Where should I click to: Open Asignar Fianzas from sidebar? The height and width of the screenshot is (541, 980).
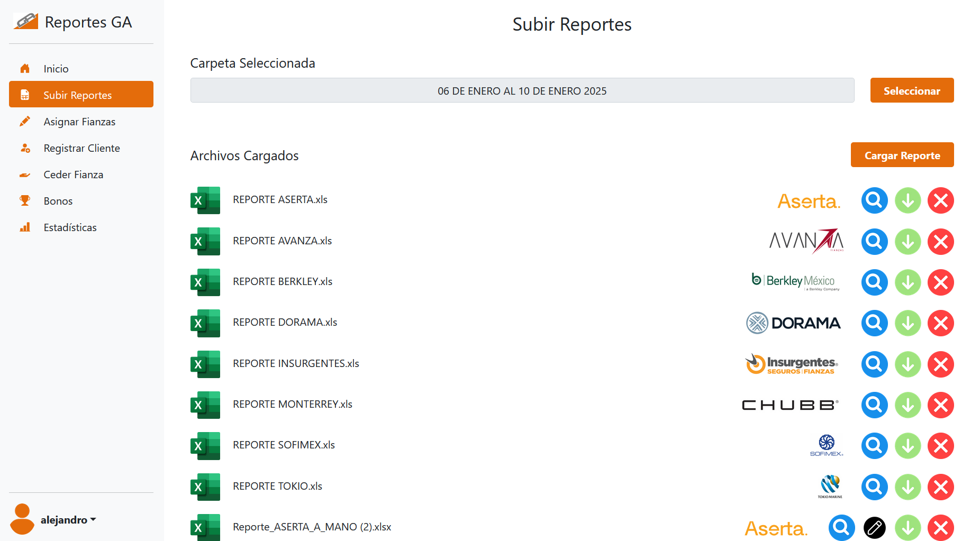click(79, 122)
